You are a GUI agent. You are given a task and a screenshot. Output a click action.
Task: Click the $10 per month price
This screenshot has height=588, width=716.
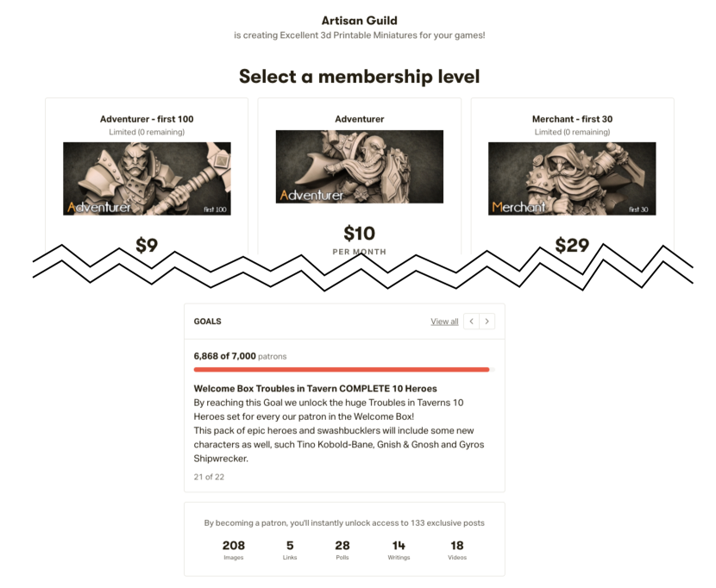[x=359, y=234]
